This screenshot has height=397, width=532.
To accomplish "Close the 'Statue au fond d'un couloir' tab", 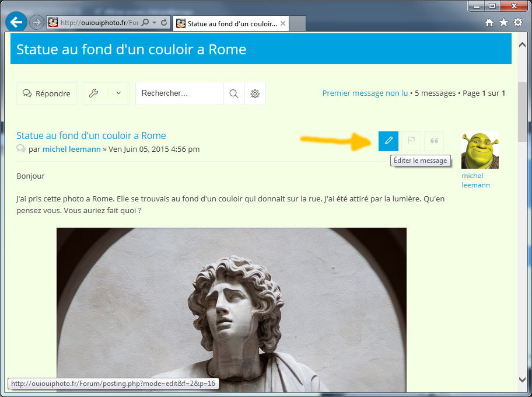I will pos(282,23).
